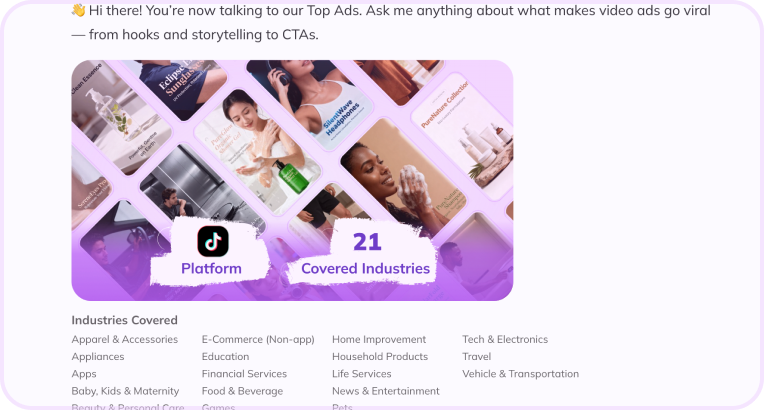Open News & Entertainment industry

pos(386,391)
